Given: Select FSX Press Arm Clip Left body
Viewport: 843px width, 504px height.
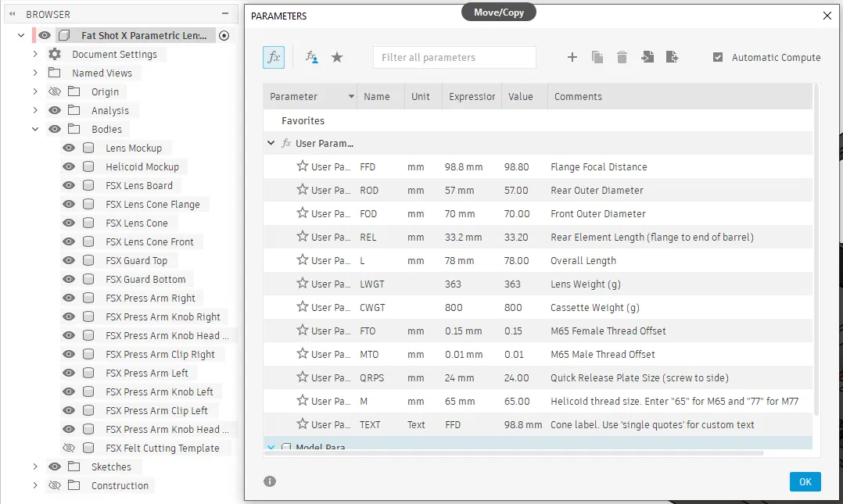Looking at the screenshot, I should click(156, 410).
